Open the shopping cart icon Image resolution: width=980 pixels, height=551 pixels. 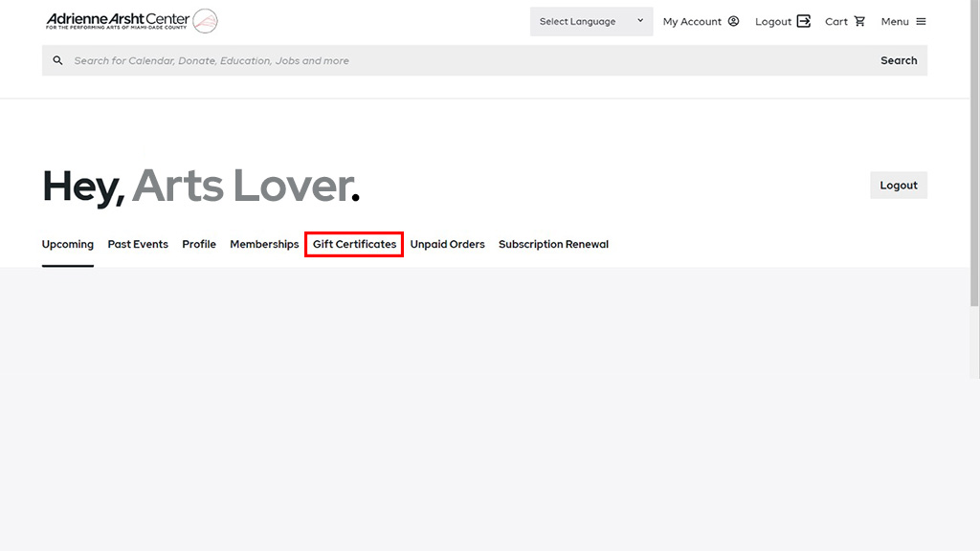(860, 21)
